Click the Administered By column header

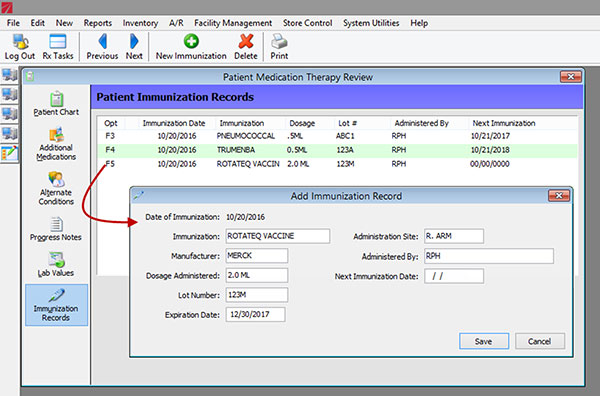pyautogui.click(x=422, y=123)
